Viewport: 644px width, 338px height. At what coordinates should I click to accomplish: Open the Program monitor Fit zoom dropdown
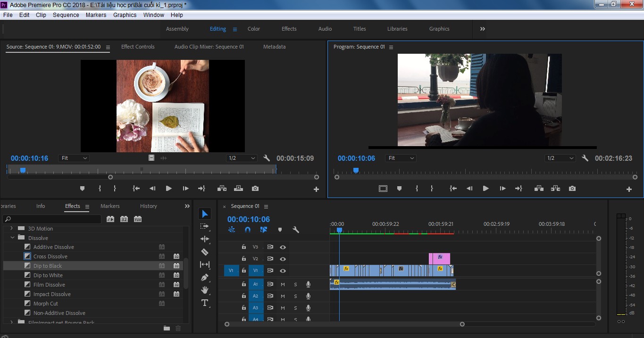pos(401,158)
